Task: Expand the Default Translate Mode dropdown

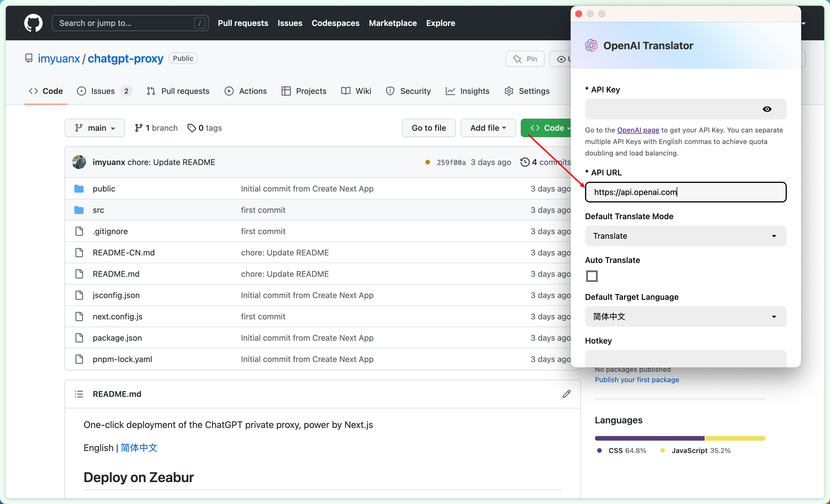Action: (685, 236)
